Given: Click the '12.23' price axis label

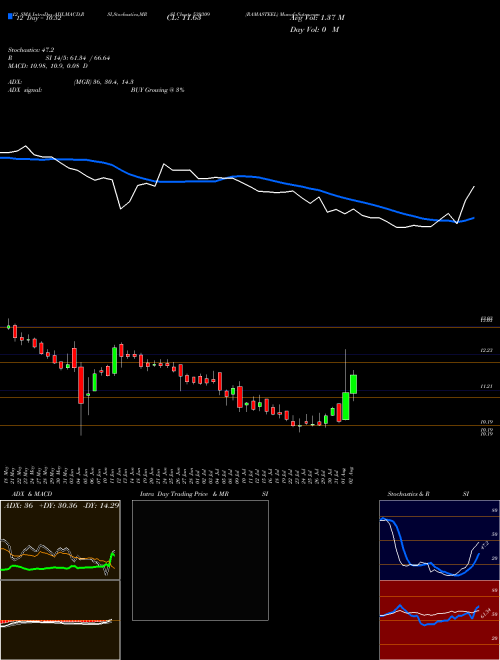Looking at the screenshot, I should pos(487,350).
